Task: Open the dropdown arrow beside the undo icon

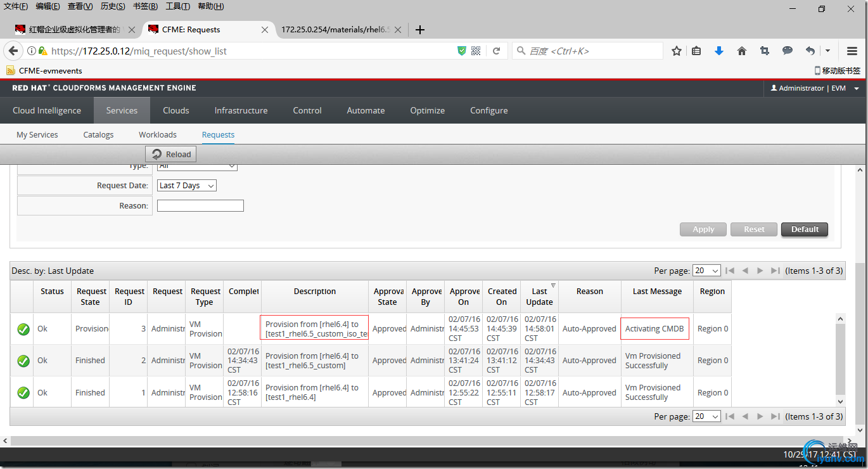Action: (827, 51)
